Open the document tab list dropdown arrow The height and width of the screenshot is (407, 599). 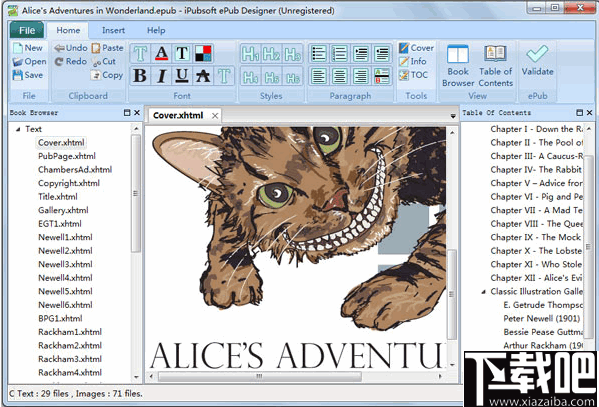(453, 116)
